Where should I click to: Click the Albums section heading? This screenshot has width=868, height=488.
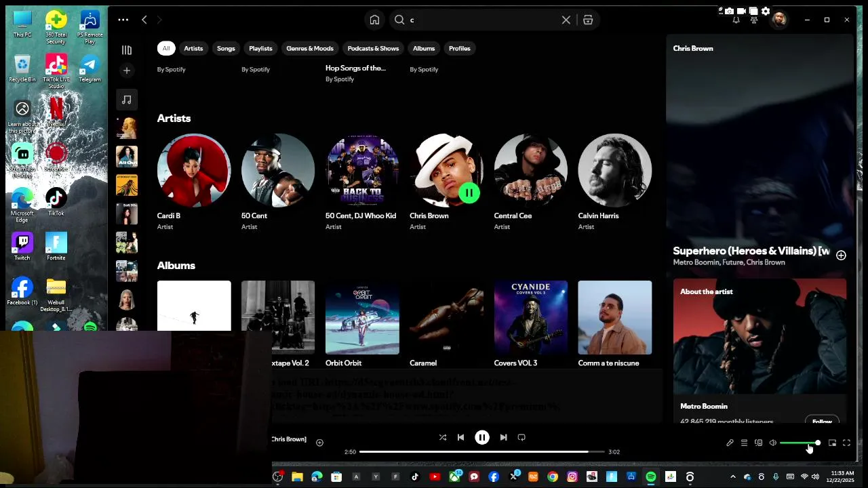pos(176,266)
